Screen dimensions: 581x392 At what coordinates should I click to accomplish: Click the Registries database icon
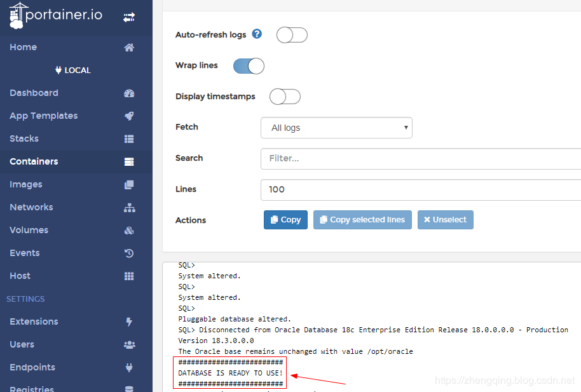point(129,389)
